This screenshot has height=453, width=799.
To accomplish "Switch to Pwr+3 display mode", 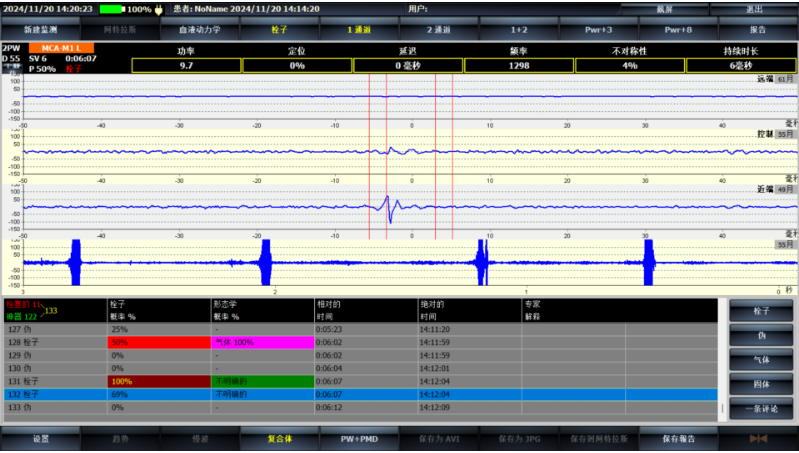I will [598, 30].
